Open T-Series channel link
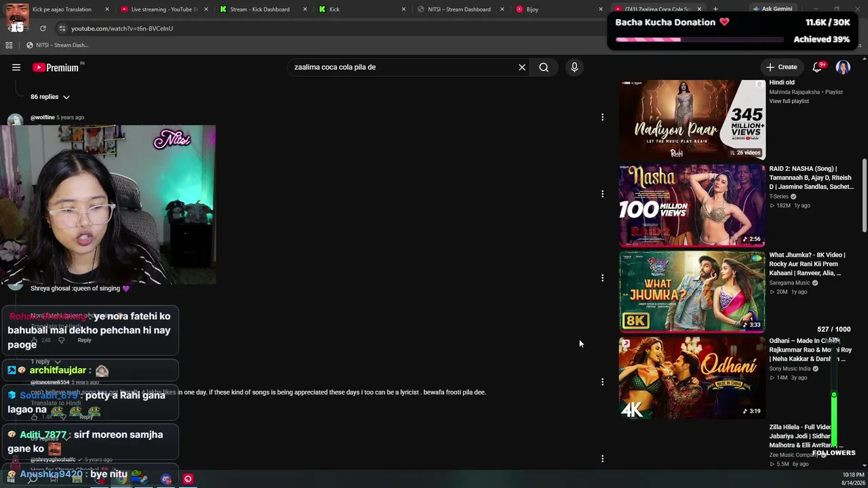The width and height of the screenshot is (868, 488). click(779, 197)
